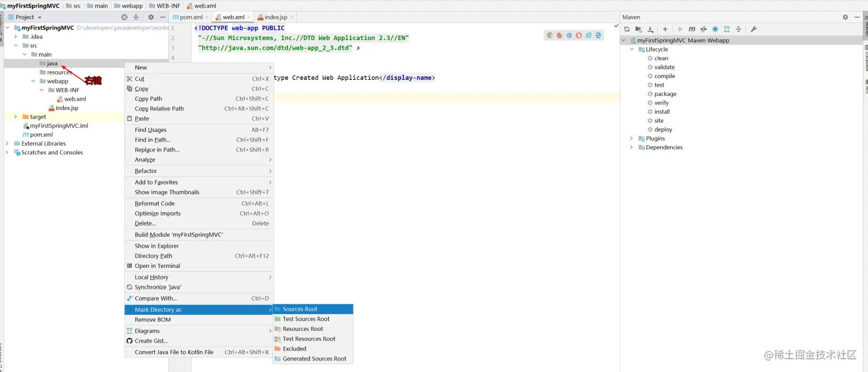
Task: Select Show in Explorer menu item
Action: [x=199, y=246]
